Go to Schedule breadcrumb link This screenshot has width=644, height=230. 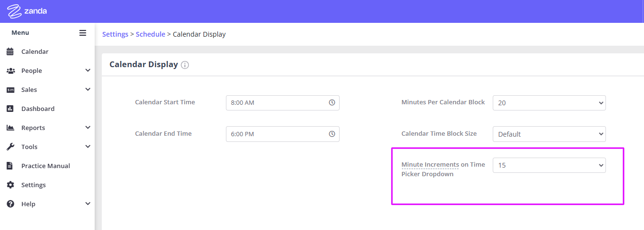pos(150,34)
